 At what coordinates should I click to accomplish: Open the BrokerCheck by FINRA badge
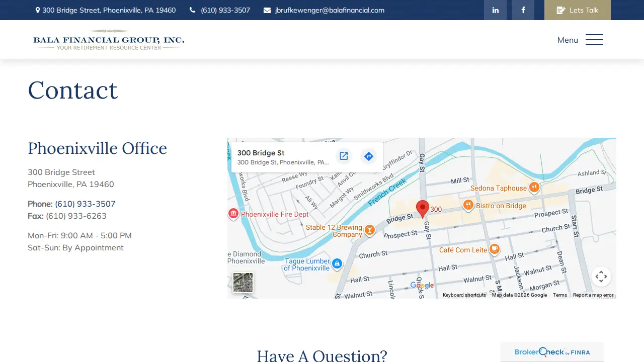[552, 352]
